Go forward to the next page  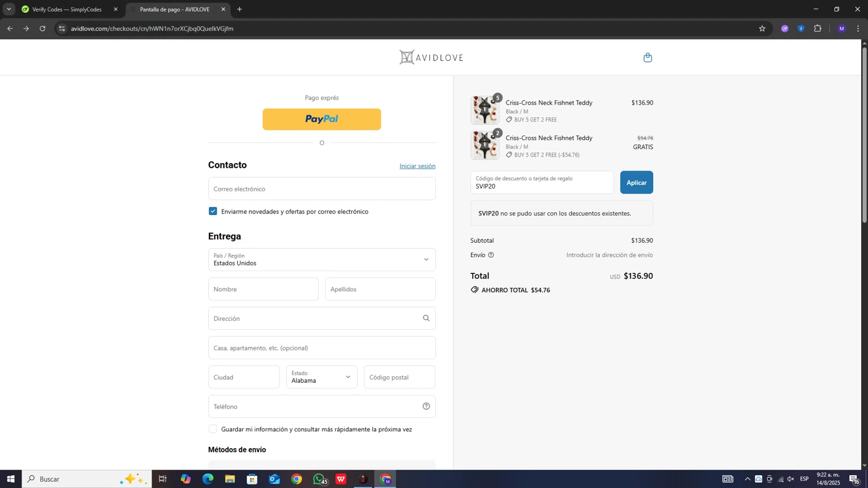[x=26, y=28]
